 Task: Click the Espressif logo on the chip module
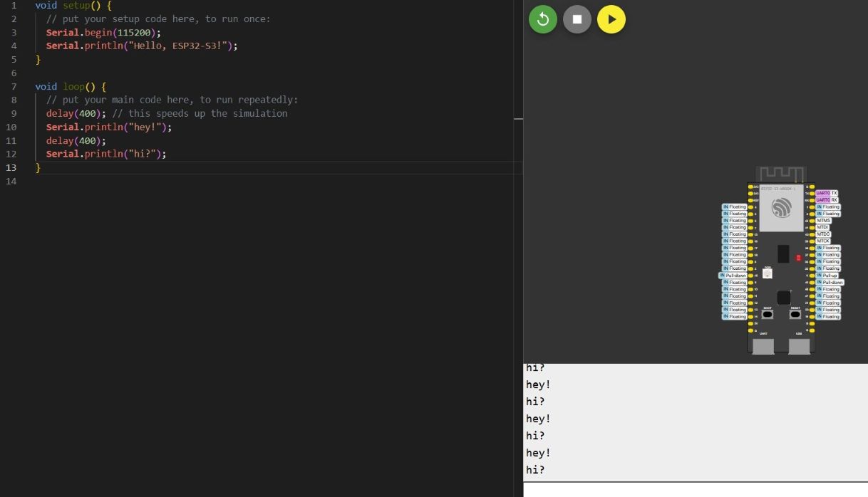coord(781,209)
